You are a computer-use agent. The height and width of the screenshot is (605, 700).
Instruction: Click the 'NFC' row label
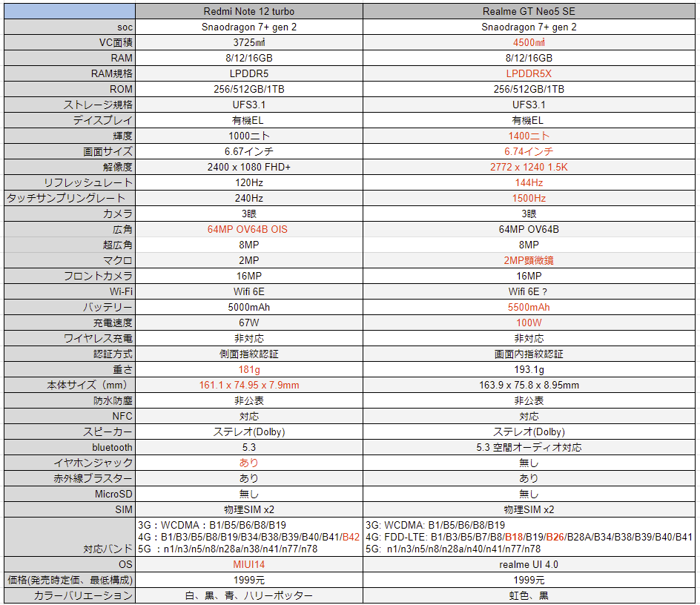(70, 416)
